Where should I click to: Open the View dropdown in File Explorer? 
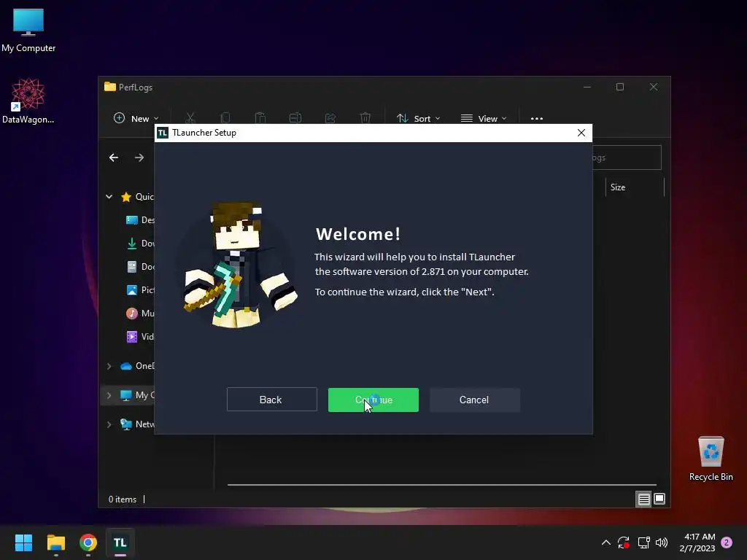point(484,118)
